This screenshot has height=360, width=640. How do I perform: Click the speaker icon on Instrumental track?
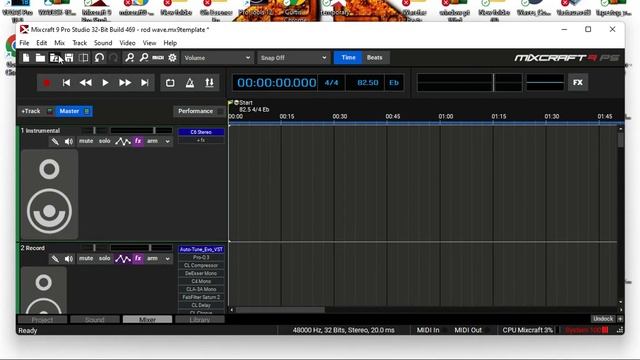(69, 142)
